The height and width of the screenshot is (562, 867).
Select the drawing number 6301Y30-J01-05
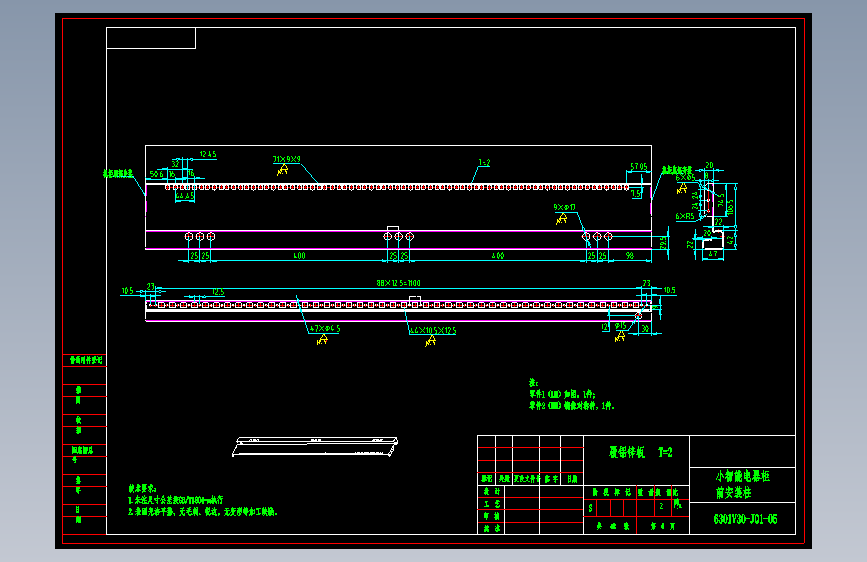coord(745,519)
